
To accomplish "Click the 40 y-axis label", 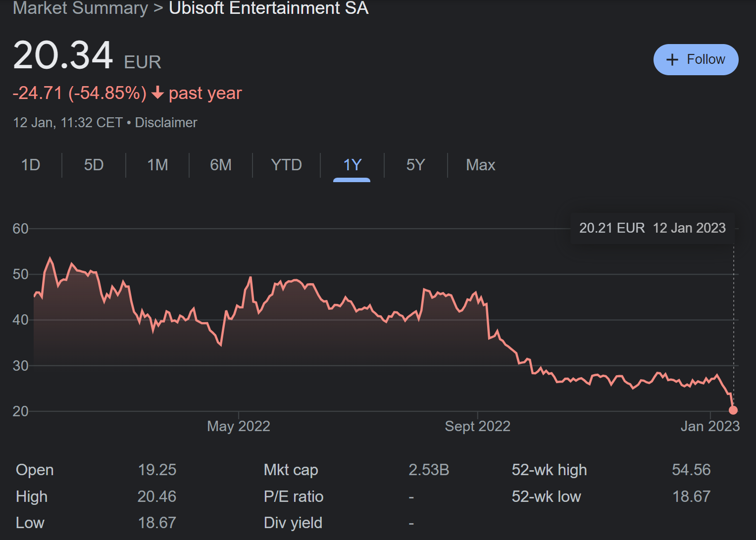I will [x=21, y=320].
